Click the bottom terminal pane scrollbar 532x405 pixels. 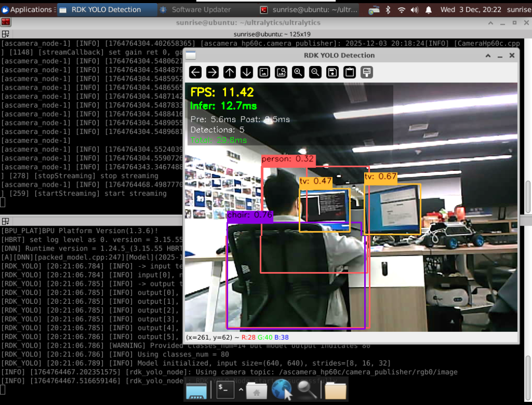click(528, 373)
